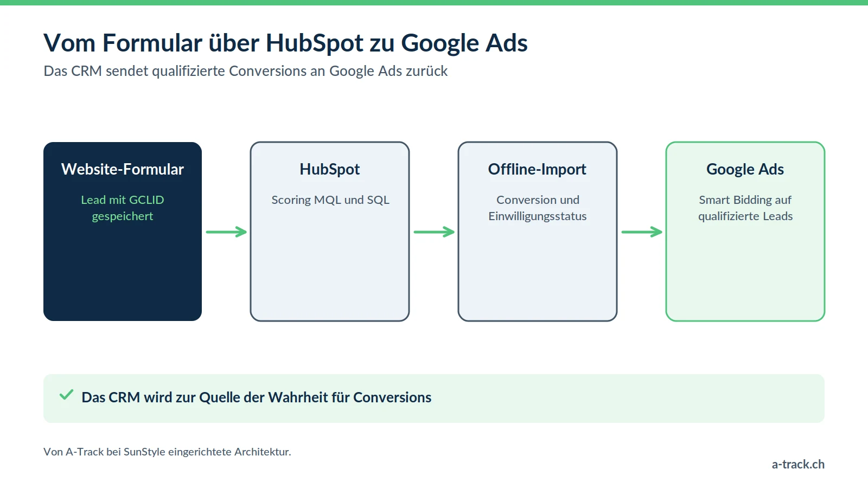The height and width of the screenshot is (488, 868).
Task: Open the a-track.ch website link
Action: coord(798,464)
